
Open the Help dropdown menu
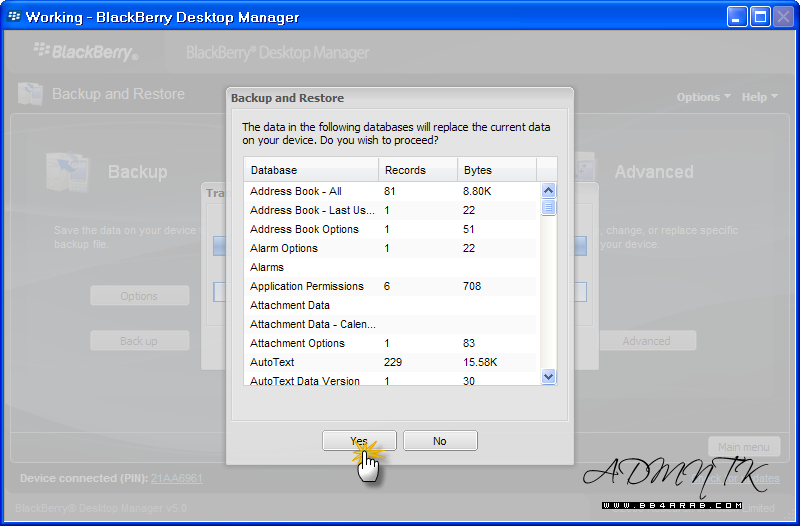759,97
